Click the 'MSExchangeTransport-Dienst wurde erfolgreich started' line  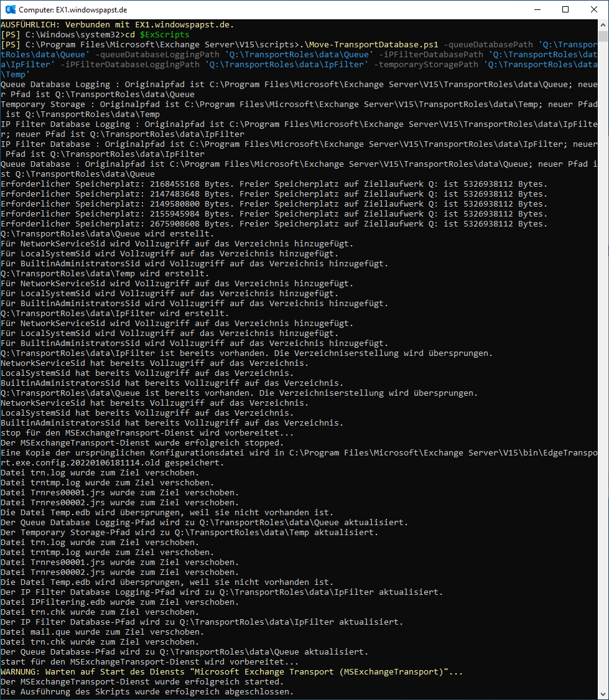coord(141,682)
